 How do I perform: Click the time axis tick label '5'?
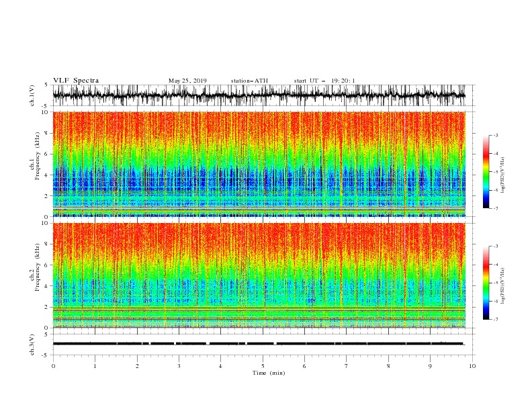point(263,366)
